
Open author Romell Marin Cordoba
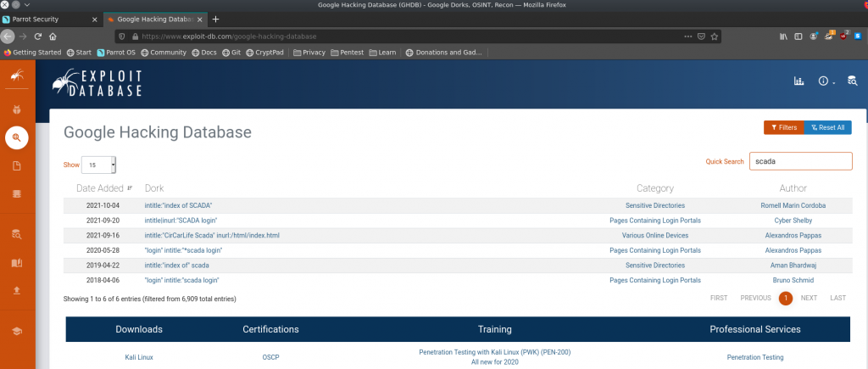pos(793,205)
